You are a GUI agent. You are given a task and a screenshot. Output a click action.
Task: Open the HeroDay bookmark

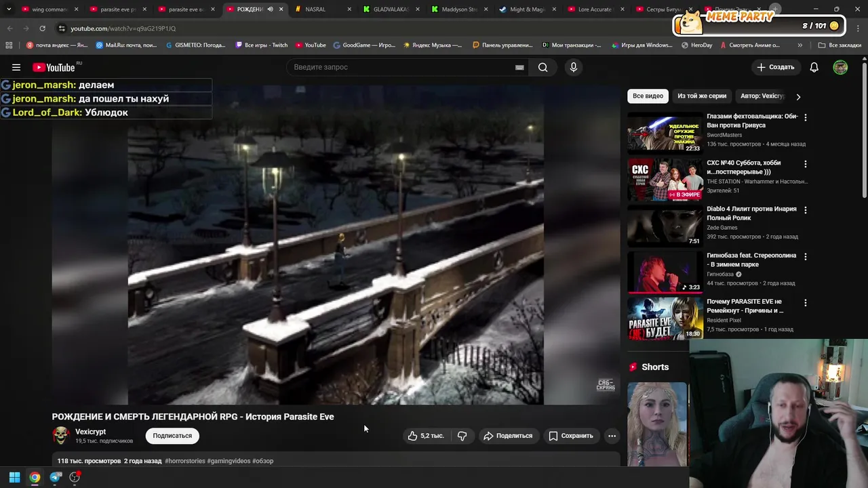(x=696, y=45)
